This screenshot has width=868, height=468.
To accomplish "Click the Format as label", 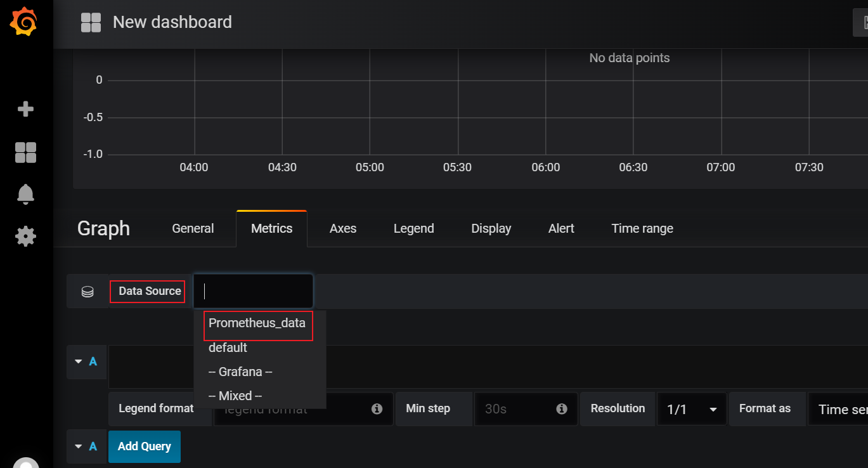I will click(765, 408).
